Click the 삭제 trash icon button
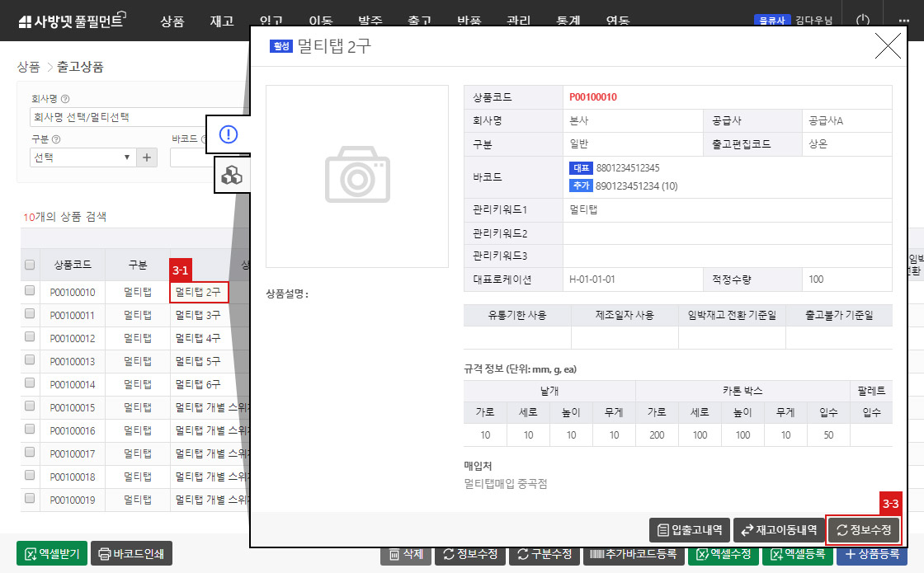Image resolution: width=924 pixels, height=573 pixels. (x=406, y=556)
